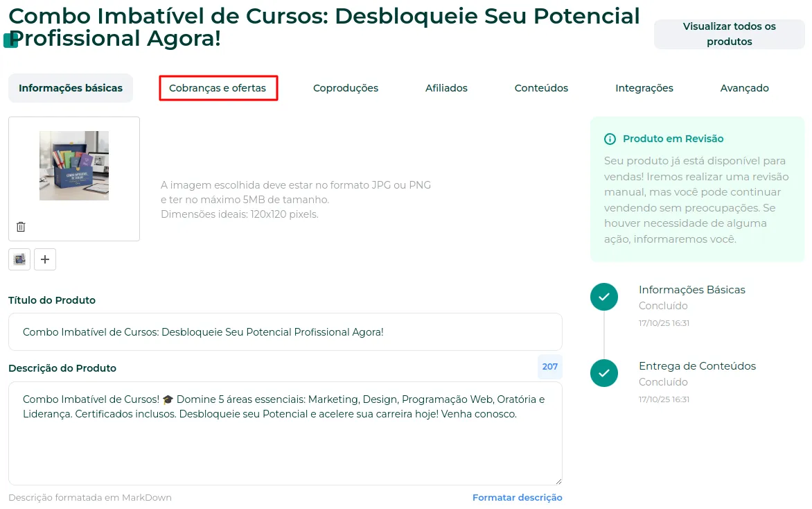The image size is (812, 509).
Task: Switch to the Integrações tab
Action: coord(644,88)
